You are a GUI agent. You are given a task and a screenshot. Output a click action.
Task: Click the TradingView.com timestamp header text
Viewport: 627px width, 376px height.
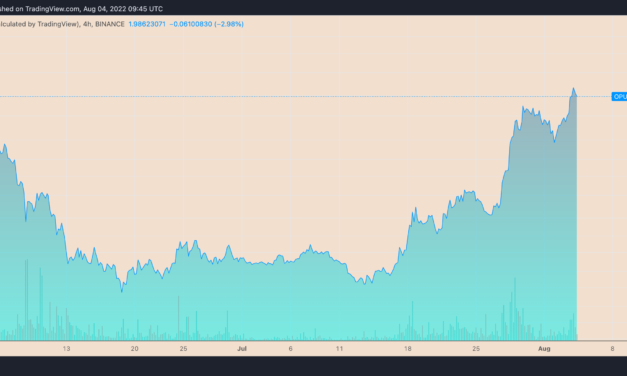coord(81,8)
